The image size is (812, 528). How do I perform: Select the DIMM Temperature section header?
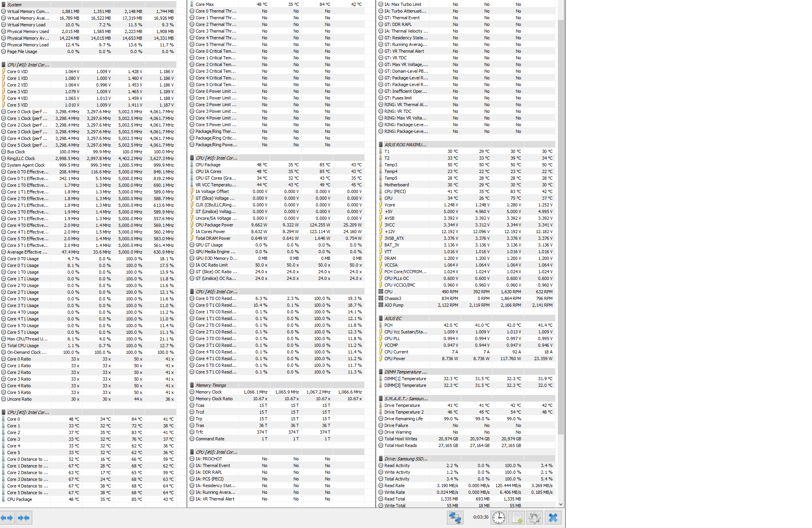(x=405, y=372)
